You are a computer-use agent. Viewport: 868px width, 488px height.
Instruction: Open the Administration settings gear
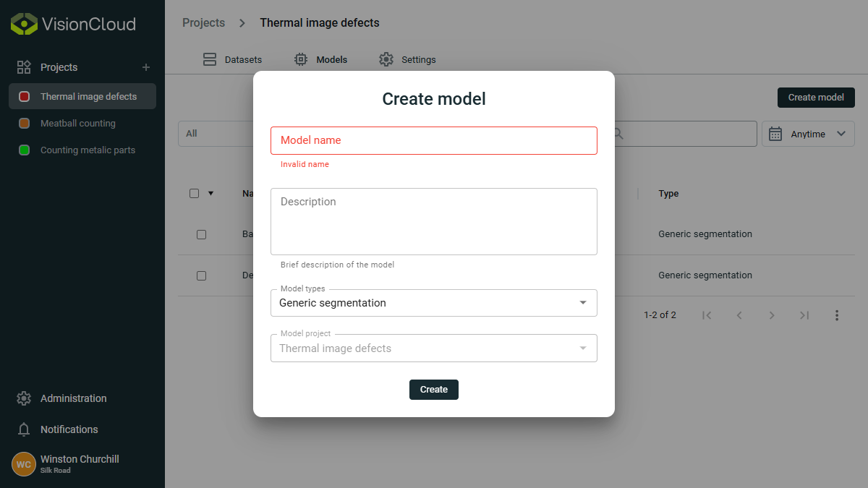tap(24, 398)
